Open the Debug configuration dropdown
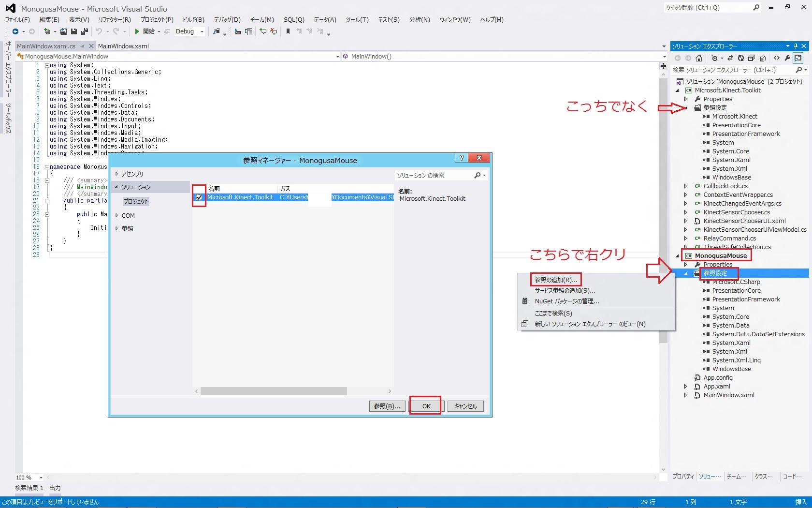 click(x=202, y=31)
